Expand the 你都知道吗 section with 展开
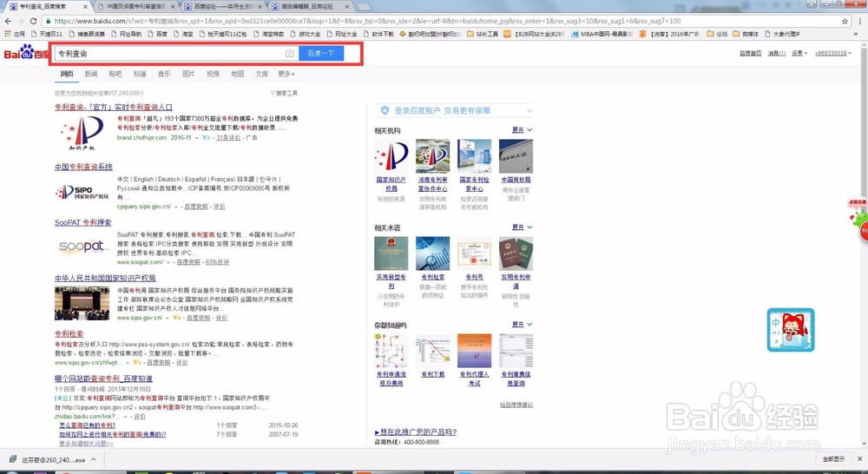 [x=522, y=325]
